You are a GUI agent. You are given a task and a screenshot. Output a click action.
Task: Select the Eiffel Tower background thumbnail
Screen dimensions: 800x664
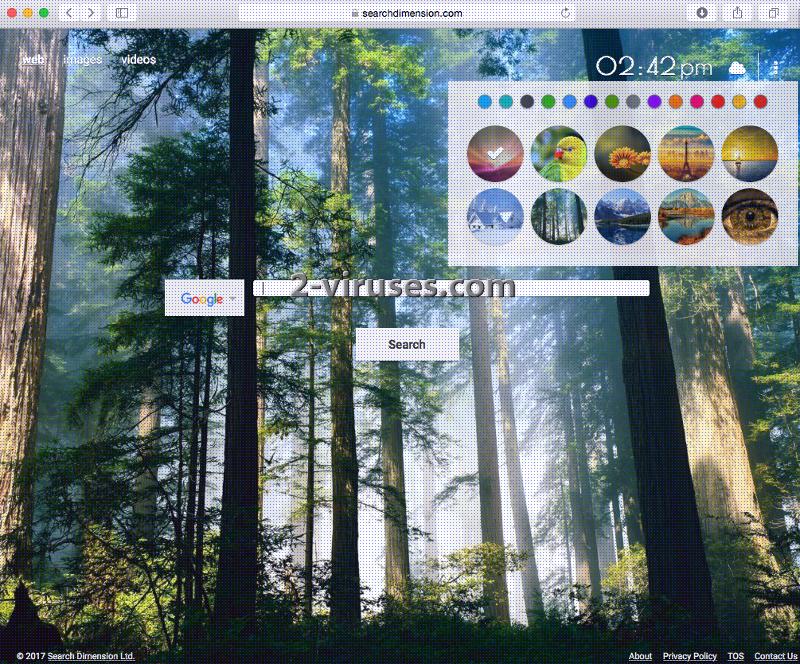pyautogui.click(x=686, y=153)
